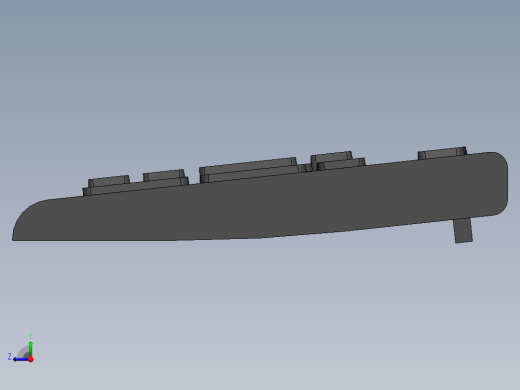
Task: Select the leftmost front keycap on the keyboard
Action: (109, 181)
